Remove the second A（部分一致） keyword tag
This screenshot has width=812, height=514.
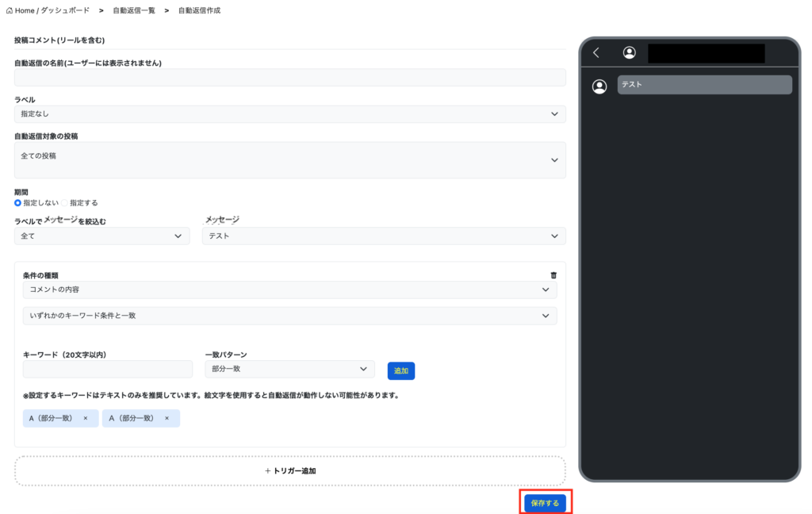tap(167, 418)
